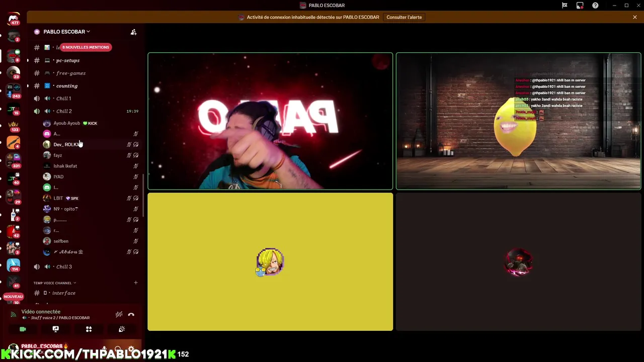Toggle noise suppression in voice panel

click(119, 314)
